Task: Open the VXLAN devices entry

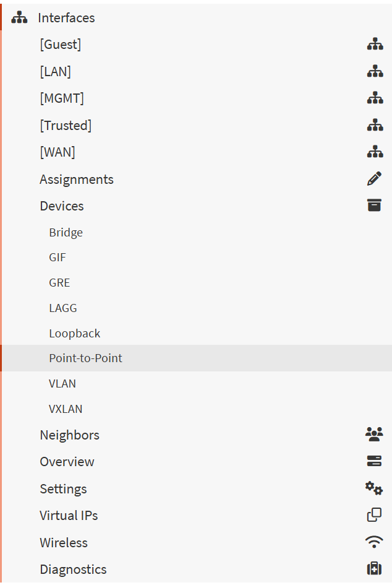Action: click(66, 409)
